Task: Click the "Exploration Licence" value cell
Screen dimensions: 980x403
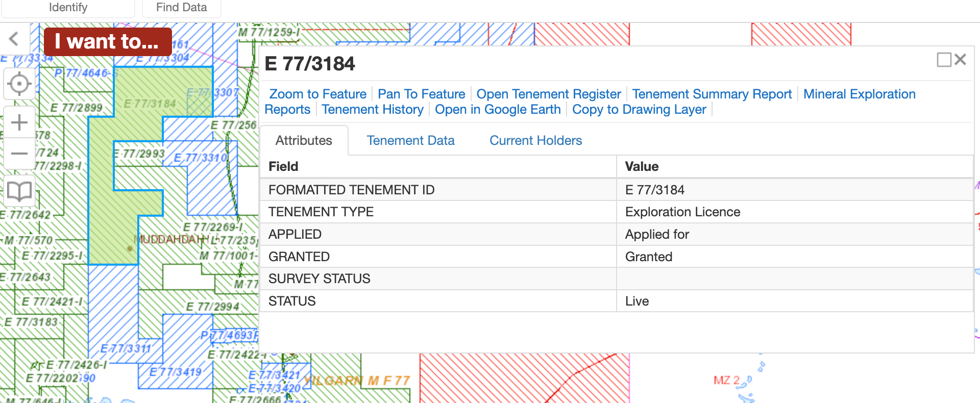Action: click(x=794, y=212)
